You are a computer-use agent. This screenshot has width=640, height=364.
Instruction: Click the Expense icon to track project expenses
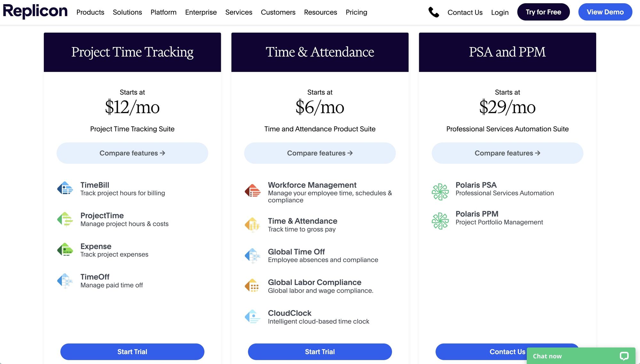[x=66, y=250]
